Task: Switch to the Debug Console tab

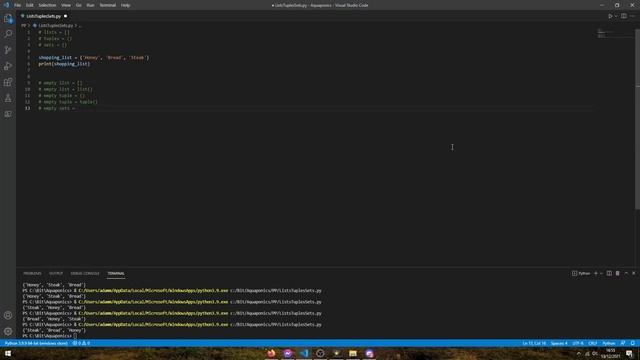Action: [x=85, y=273]
